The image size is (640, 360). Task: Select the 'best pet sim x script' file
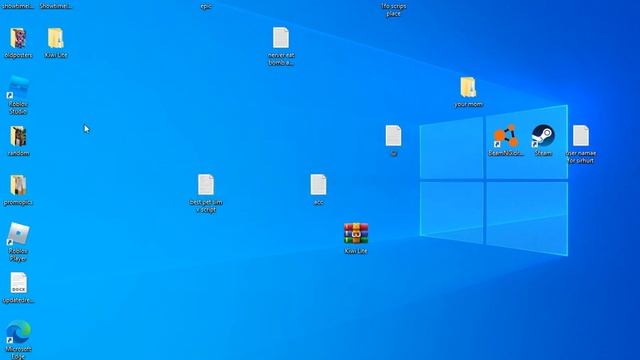(x=206, y=185)
